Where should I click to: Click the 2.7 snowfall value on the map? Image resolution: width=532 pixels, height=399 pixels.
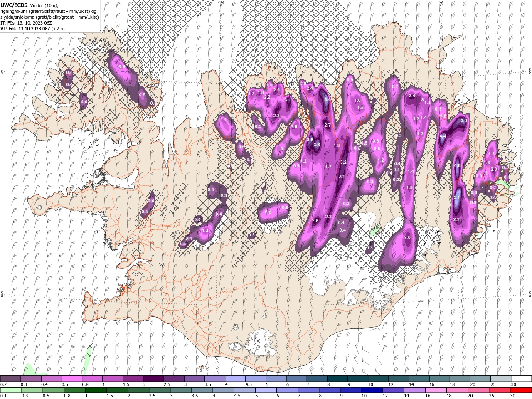[x=327, y=125]
